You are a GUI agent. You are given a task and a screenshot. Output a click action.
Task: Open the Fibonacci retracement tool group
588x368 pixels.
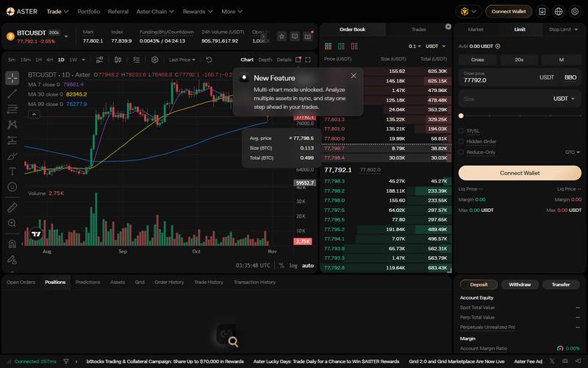point(12,109)
